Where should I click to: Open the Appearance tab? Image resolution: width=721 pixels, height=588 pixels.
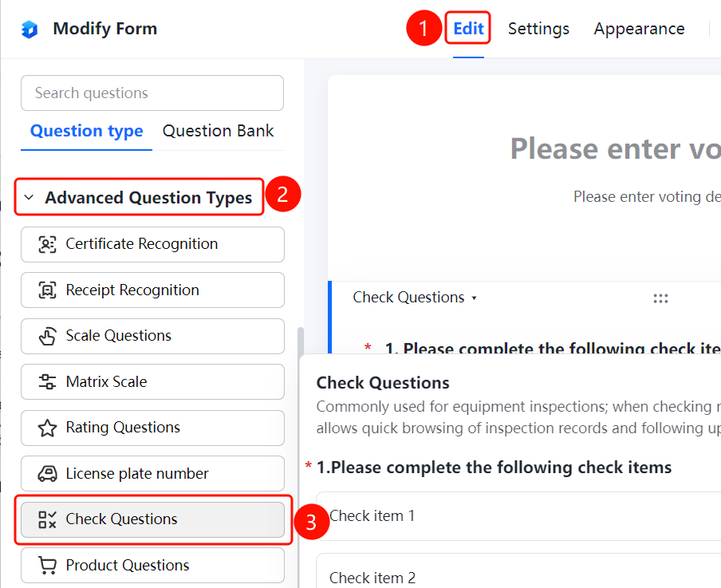(639, 29)
